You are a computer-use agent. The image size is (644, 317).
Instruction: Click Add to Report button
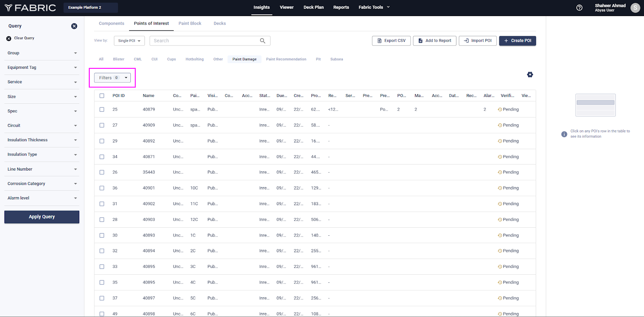click(435, 41)
